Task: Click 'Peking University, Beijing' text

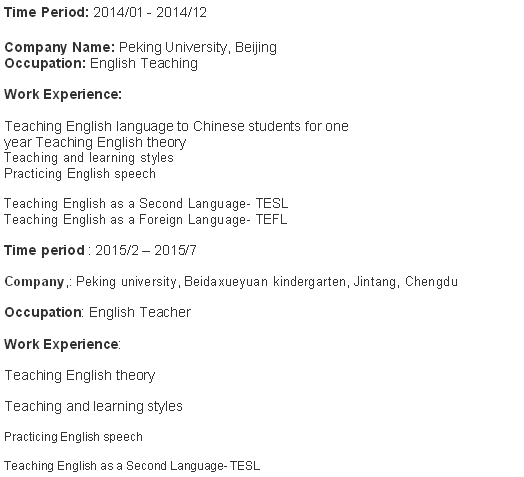Action: 198,47
